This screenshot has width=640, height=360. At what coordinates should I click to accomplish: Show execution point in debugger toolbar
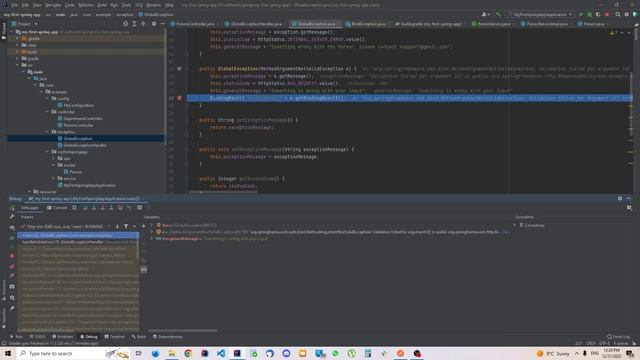pos(74,208)
